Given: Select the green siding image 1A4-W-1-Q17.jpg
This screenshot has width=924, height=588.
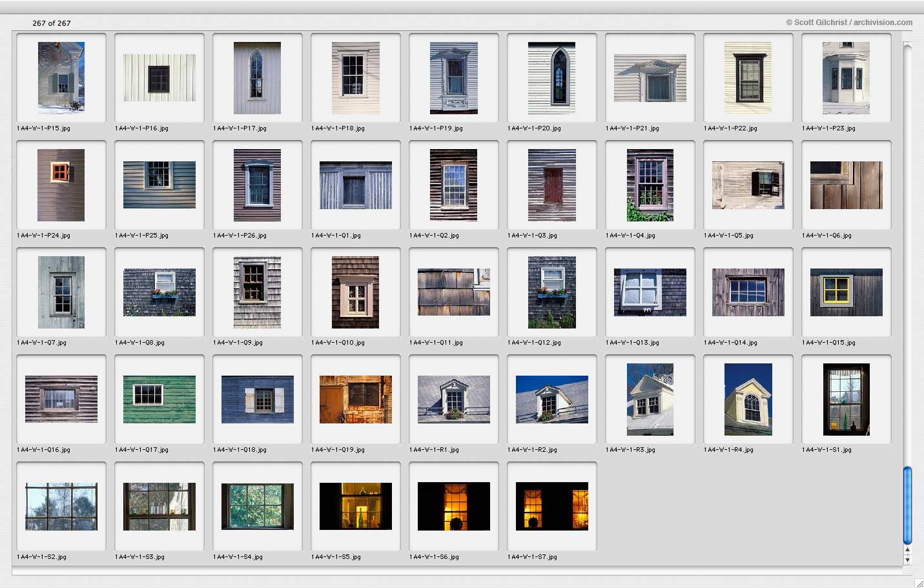Looking at the screenshot, I should coord(159,399).
